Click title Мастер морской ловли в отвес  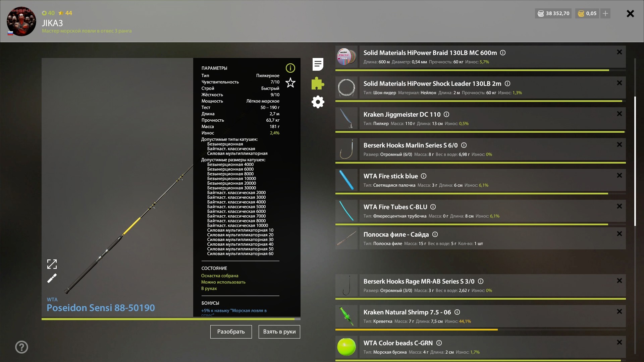click(x=87, y=31)
